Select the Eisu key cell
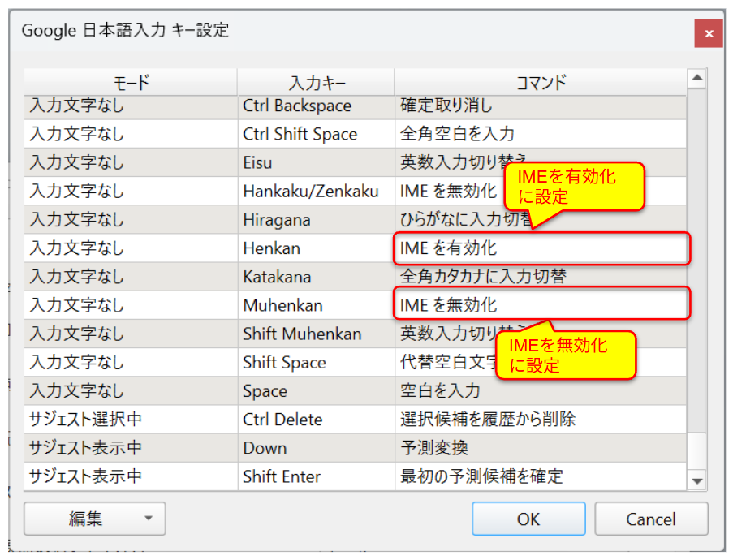 click(x=317, y=162)
